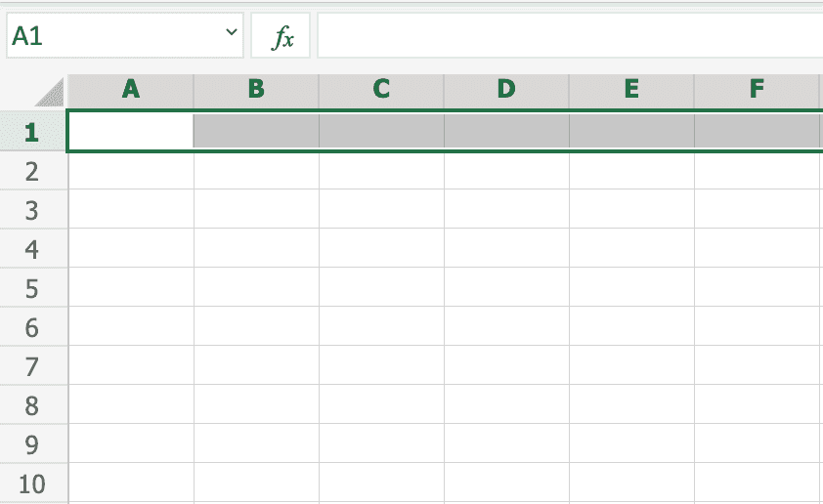Highlight row 10 via its header
This screenshot has width=823, height=504.
click(32, 483)
